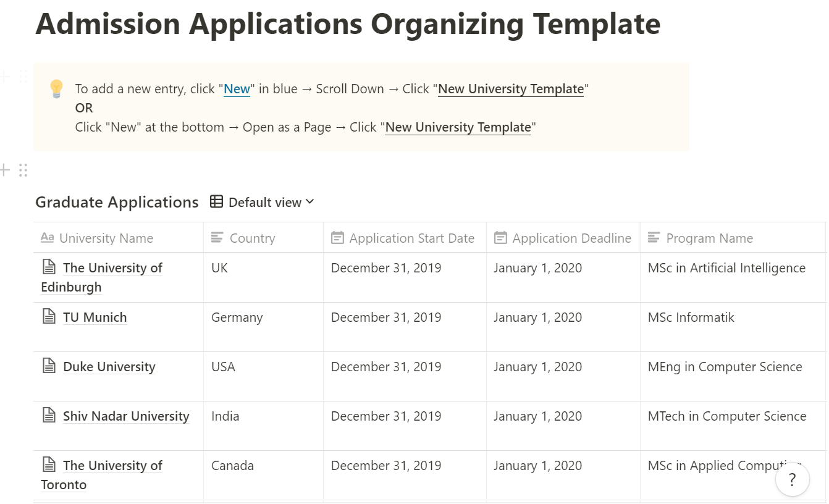The height and width of the screenshot is (504, 829).
Task: Open the first New University Template link
Action: [x=510, y=89]
